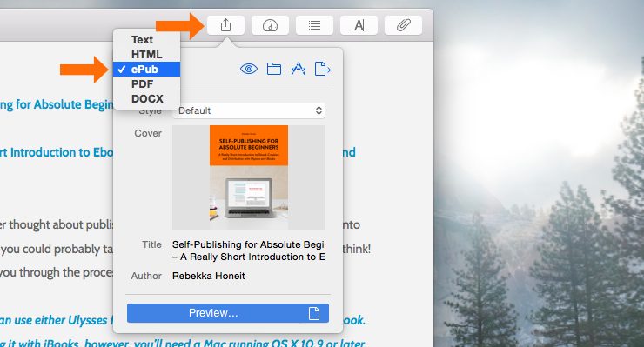644x347 pixels.
Task: Click the open-in-app icon
Action: pyautogui.click(x=299, y=69)
